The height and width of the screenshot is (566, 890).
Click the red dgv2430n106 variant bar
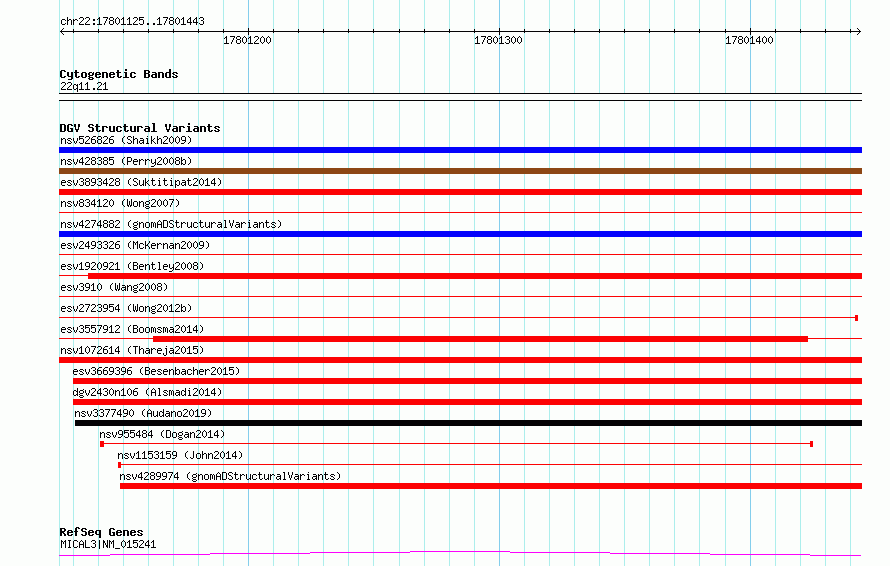(467, 402)
